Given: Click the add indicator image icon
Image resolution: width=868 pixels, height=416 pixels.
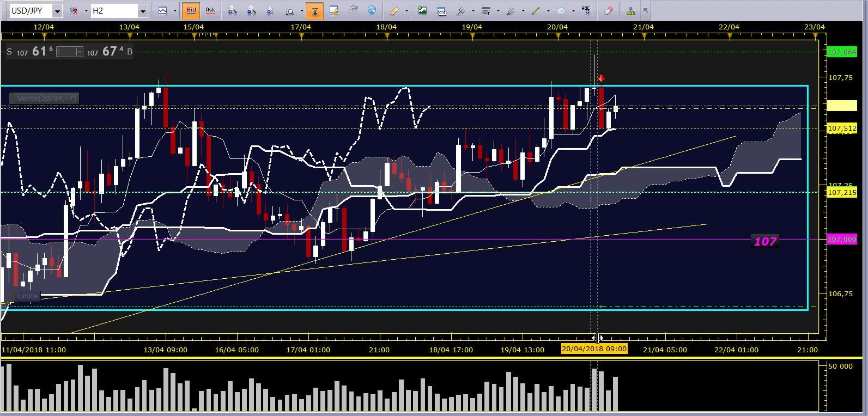Looking at the screenshot, I should coord(422,10).
